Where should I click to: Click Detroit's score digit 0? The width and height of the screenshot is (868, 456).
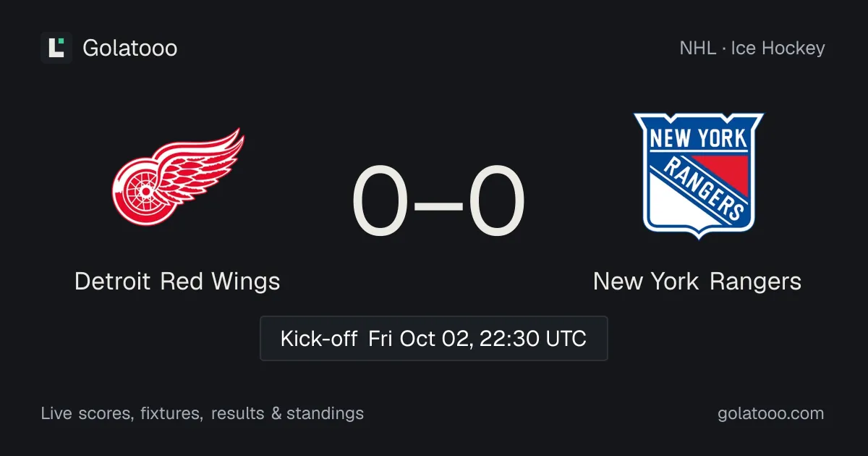pos(380,202)
